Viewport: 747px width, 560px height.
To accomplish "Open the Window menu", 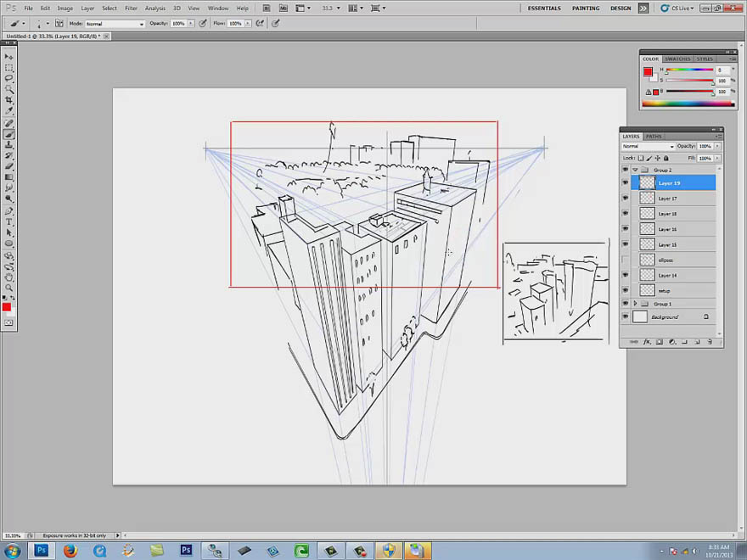I will pyautogui.click(x=218, y=8).
